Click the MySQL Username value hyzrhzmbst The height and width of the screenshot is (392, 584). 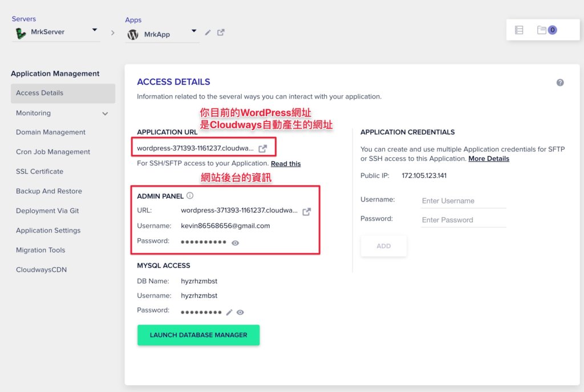tap(199, 296)
